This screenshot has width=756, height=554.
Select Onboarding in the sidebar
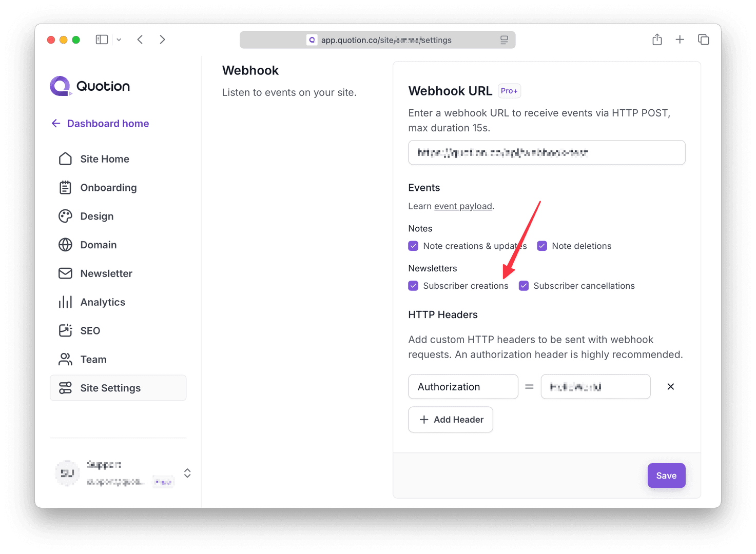[108, 188]
